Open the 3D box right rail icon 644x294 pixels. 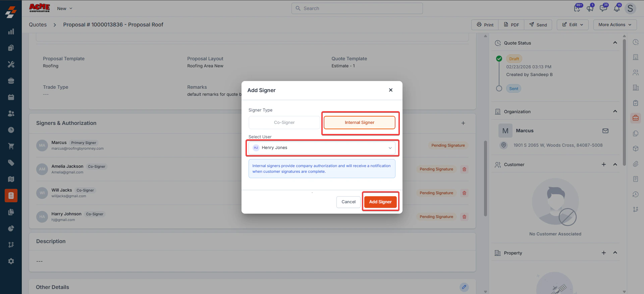click(x=635, y=148)
